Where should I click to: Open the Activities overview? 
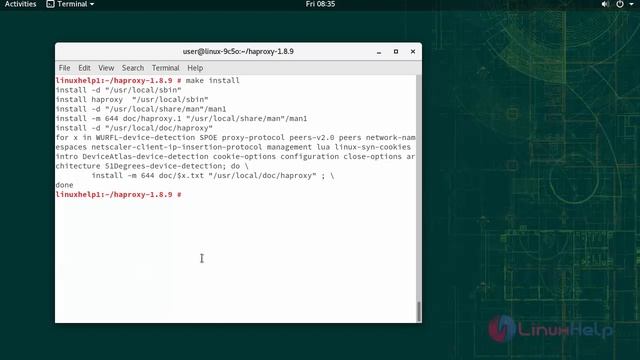(20, 4)
